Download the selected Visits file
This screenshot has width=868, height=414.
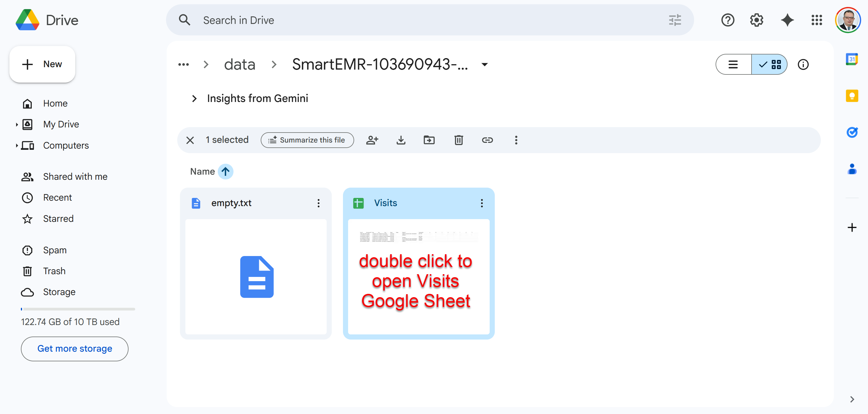coord(401,140)
